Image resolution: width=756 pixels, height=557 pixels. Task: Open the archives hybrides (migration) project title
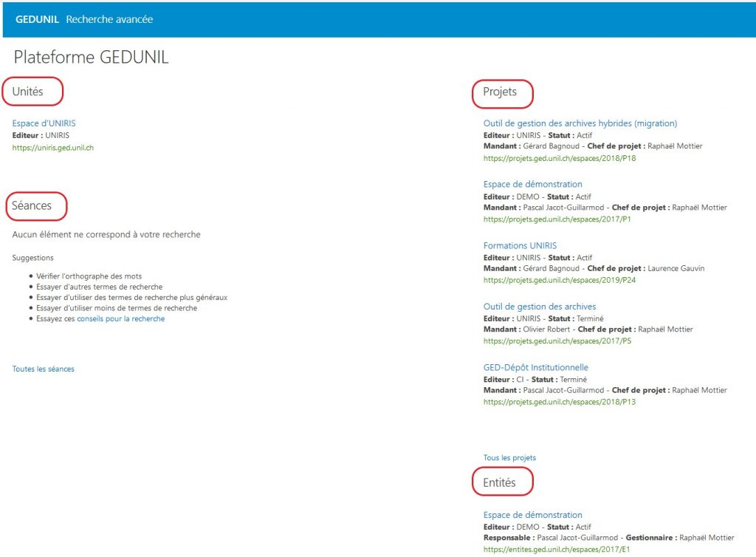[580, 123]
